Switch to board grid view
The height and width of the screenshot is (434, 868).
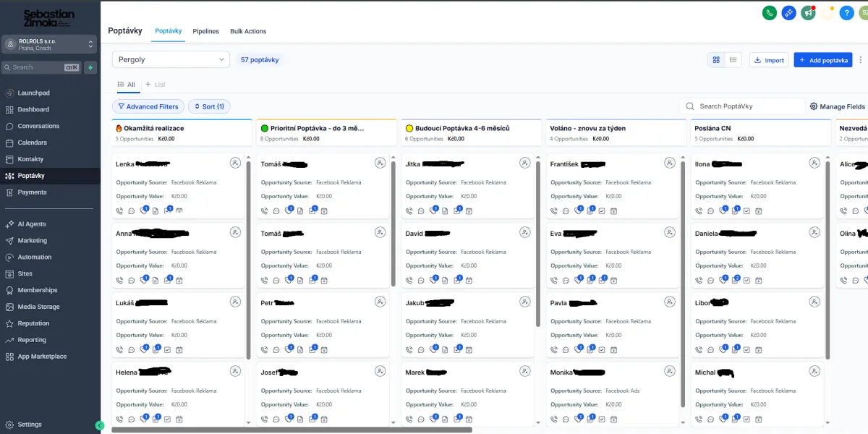point(716,60)
